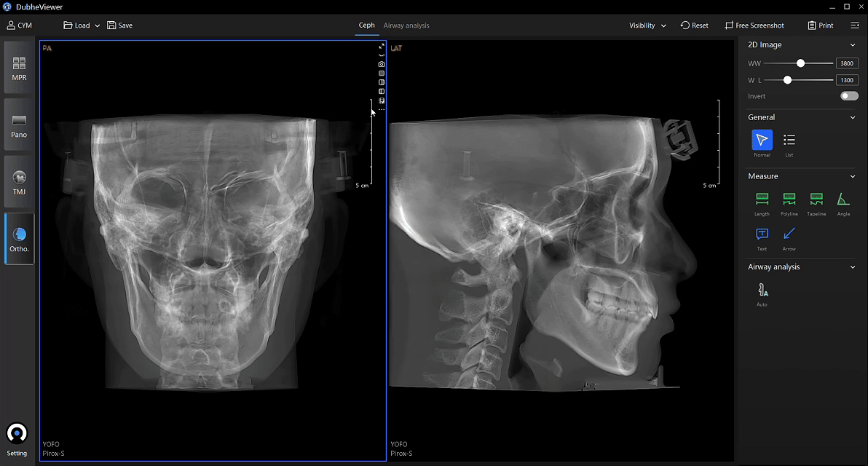Click the Save button

click(120, 25)
